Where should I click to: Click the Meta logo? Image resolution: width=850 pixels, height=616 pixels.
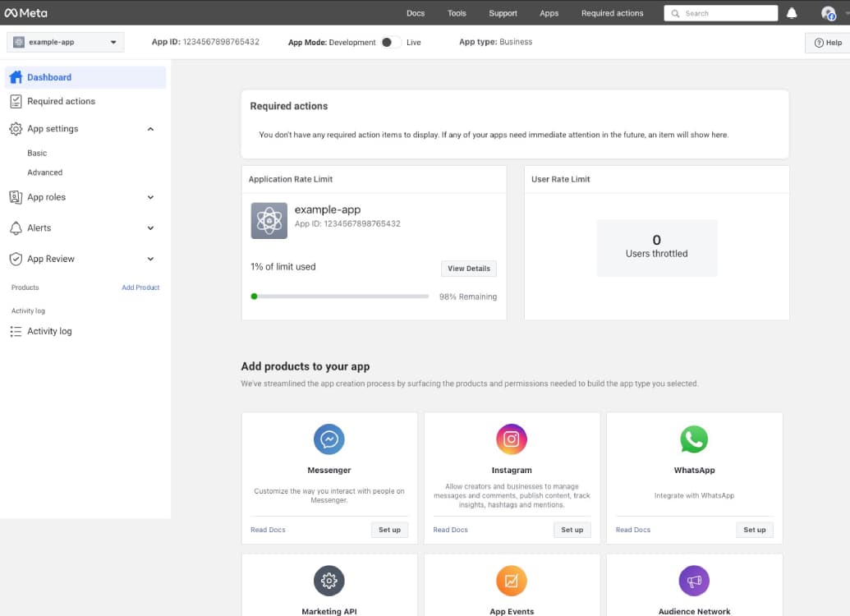[x=25, y=13]
